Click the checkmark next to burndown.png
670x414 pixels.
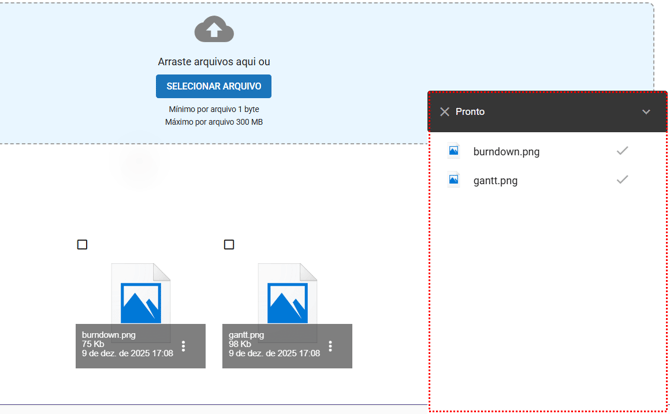point(622,151)
